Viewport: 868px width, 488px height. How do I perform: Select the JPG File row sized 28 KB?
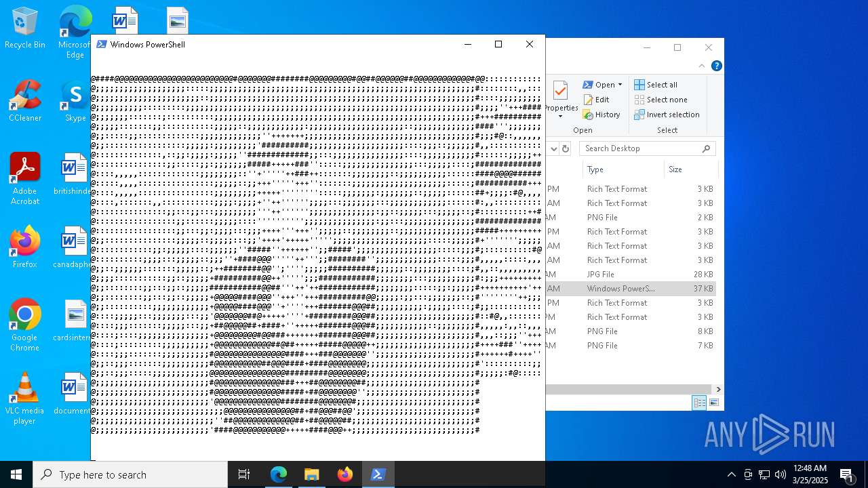pyautogui.click(x=631, y=274)
